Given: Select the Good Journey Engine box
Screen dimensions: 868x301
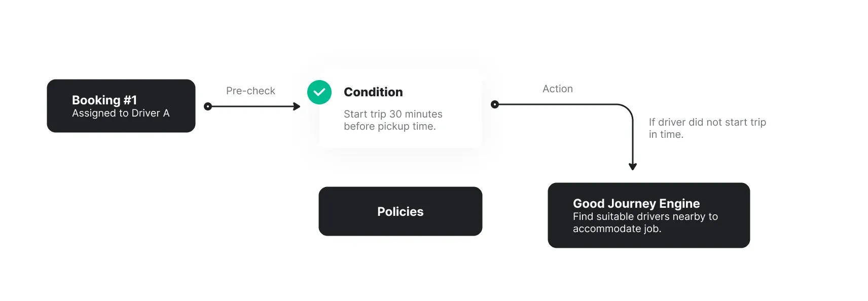Looking at the screenshot, I should [x=649, y=215].
